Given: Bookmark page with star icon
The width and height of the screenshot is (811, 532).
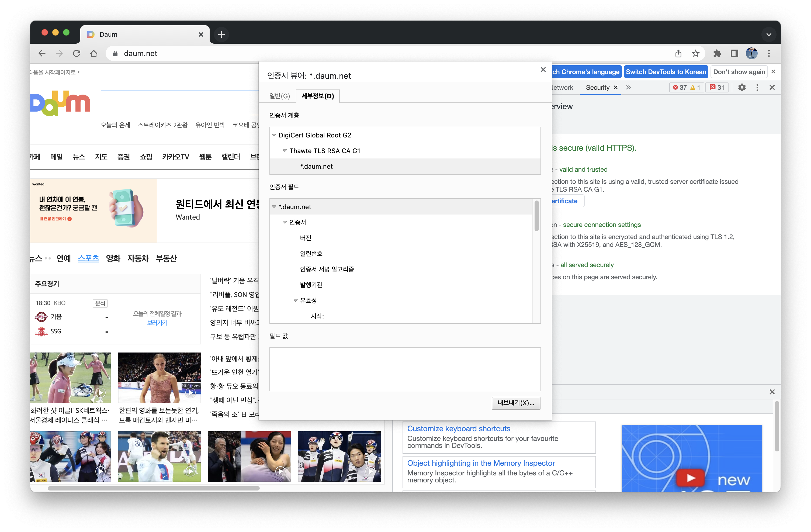Looking at the screenshot, I should [x=695, y=54].
